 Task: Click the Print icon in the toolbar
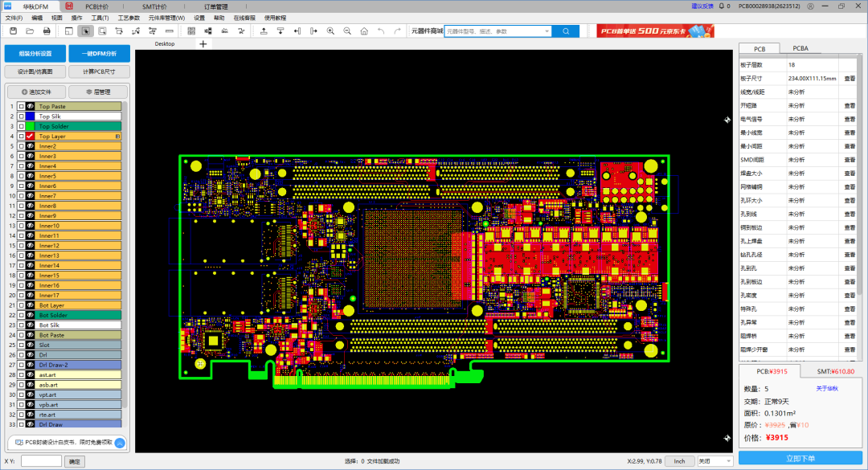tap(47, 31)
